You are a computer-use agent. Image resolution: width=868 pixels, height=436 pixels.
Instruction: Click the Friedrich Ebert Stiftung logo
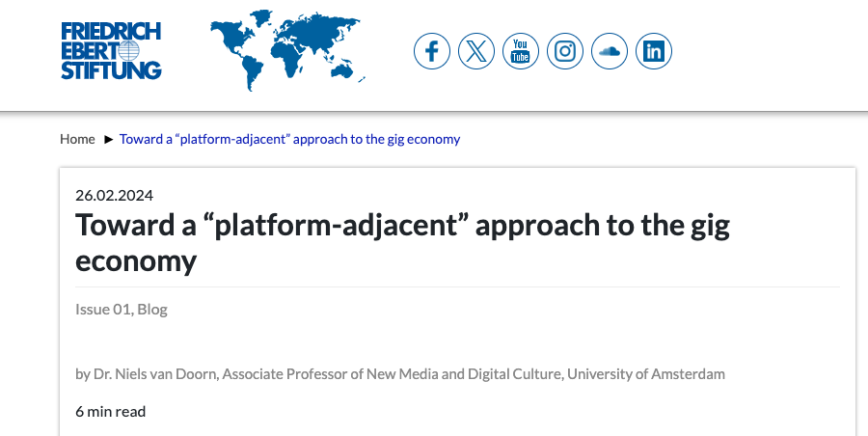[111, 50]
